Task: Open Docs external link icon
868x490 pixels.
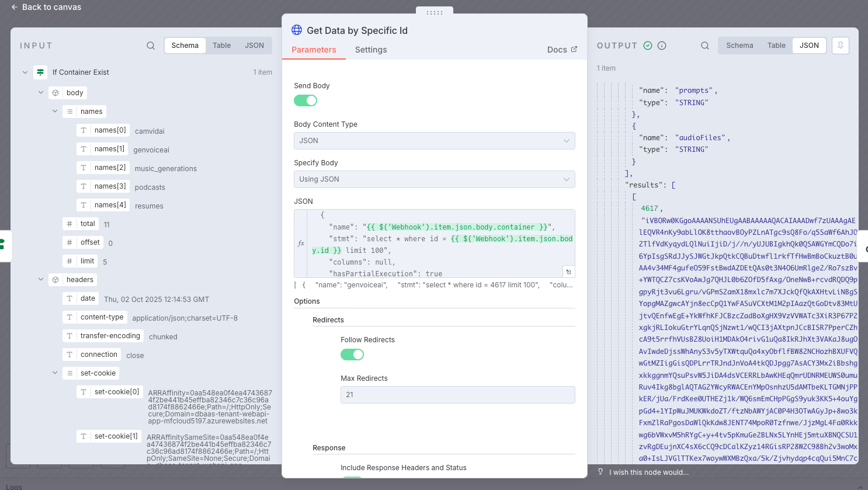Action: pos(574,50)
